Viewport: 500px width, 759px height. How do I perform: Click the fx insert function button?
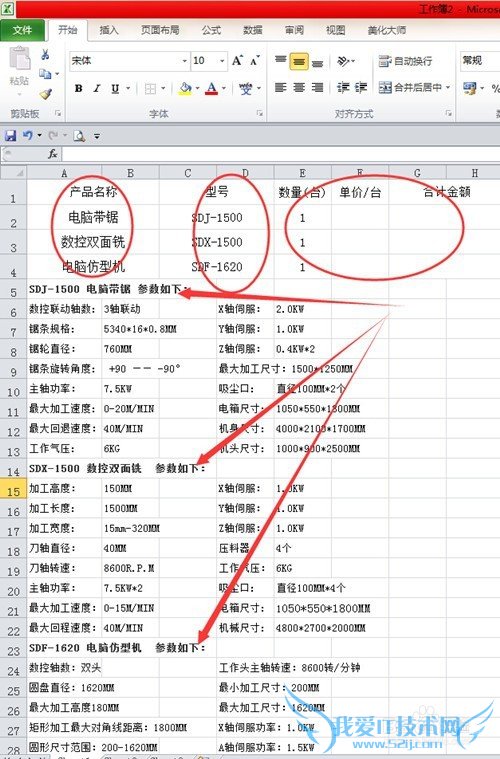(x=53, y=154)
